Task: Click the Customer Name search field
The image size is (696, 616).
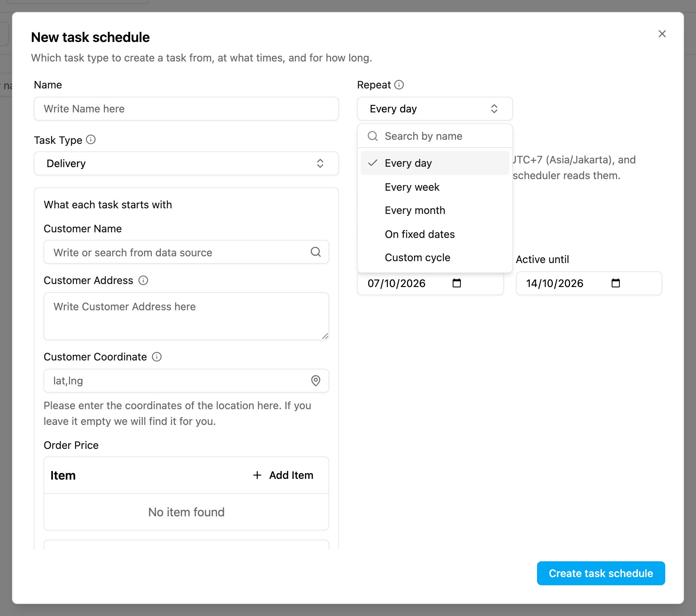Action: (186, 252)
